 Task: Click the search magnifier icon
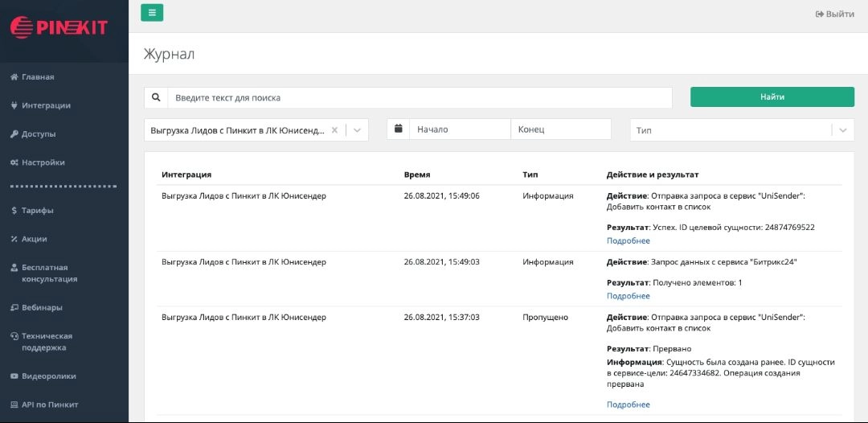[156, 97]
